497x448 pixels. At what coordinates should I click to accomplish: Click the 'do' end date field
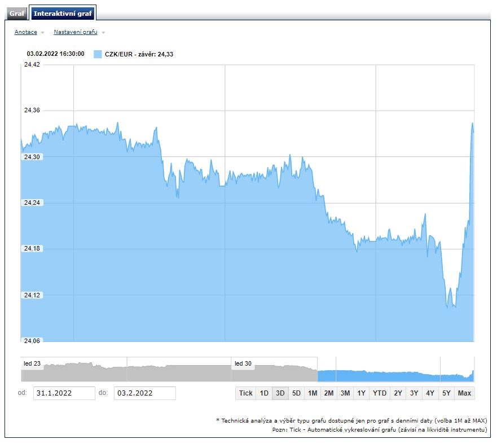[x=144, y=393]
